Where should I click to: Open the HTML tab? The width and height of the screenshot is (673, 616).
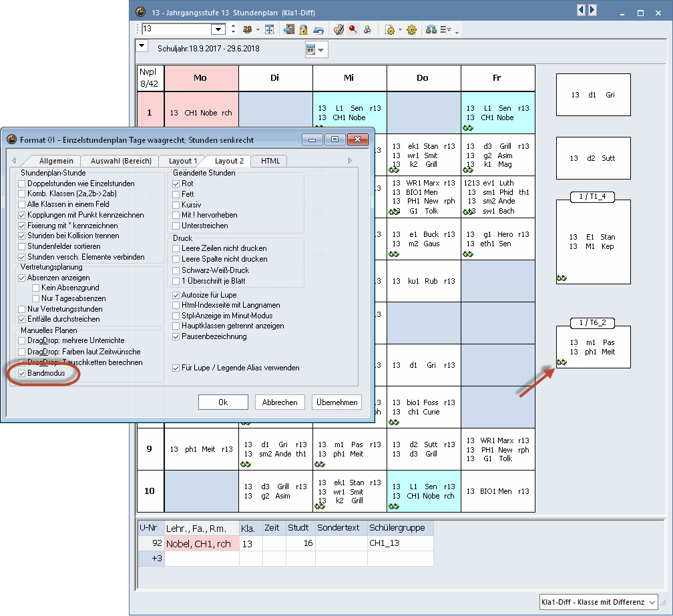pyautogui.click(x=270, y=161)
